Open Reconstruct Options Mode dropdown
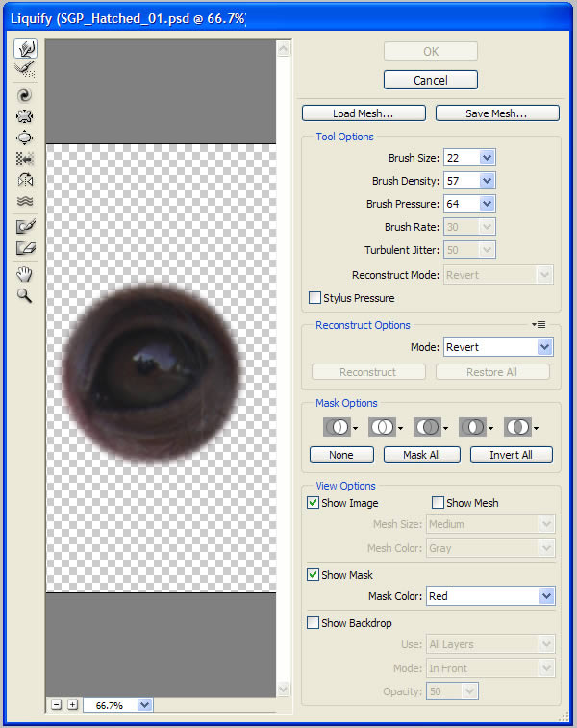This screenshot has width=577, height=728. (x=545, y=347)
